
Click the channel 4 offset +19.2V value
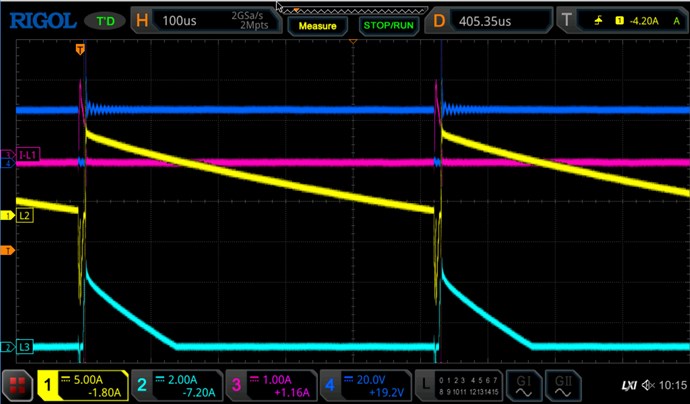[386, 393]
